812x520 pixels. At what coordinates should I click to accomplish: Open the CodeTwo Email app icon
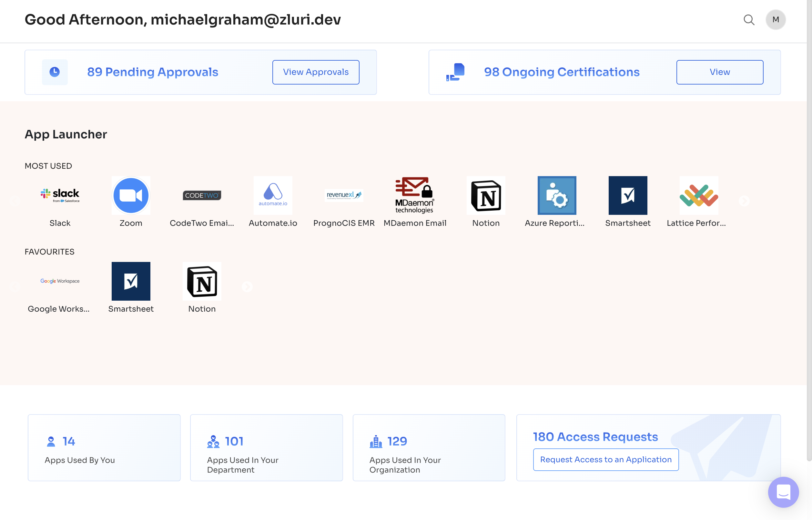tap(202, 195)
